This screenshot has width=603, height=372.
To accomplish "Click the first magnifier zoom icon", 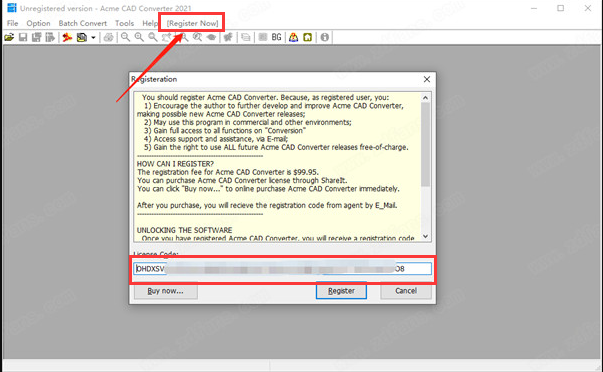I will coord(125,37).
